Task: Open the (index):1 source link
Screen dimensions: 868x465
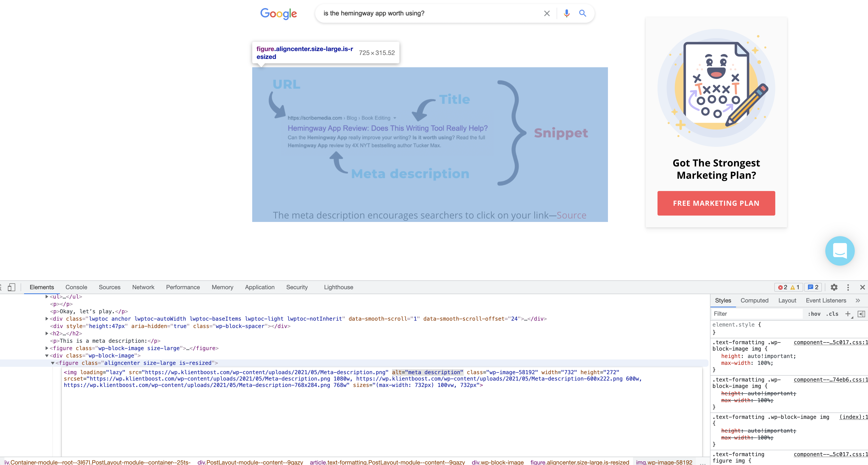Action: click(x=854, y=417)
